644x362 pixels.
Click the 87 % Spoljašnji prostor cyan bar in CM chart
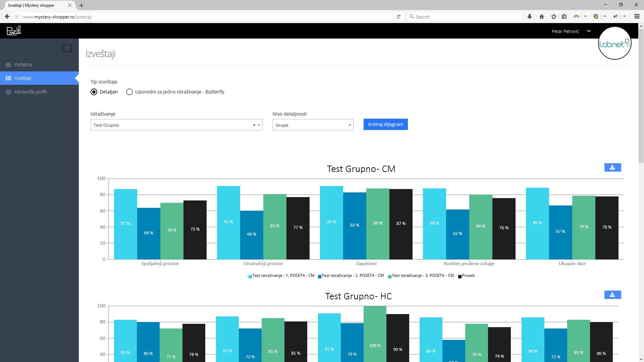(x=125, y=224)
